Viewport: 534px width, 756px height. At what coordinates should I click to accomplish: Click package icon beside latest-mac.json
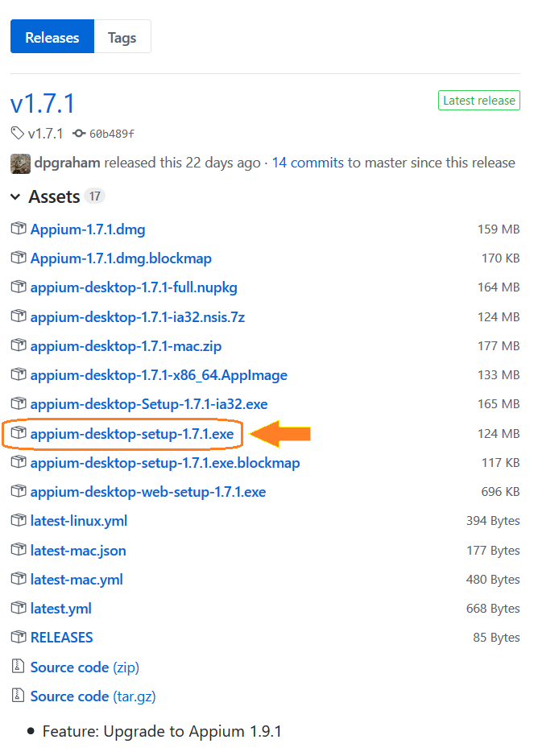(x=19, y=550)
